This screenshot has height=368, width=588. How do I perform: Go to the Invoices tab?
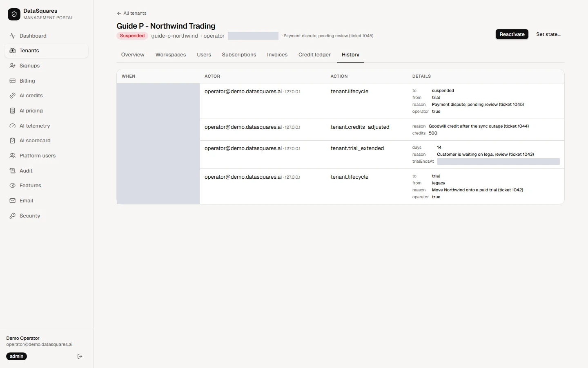click(277, 55)
